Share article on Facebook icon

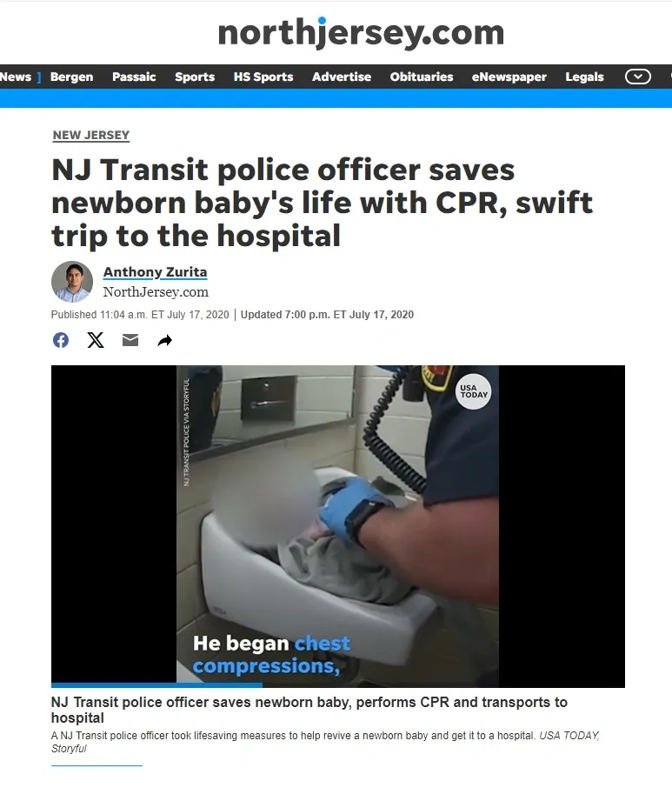pos(61,340)
